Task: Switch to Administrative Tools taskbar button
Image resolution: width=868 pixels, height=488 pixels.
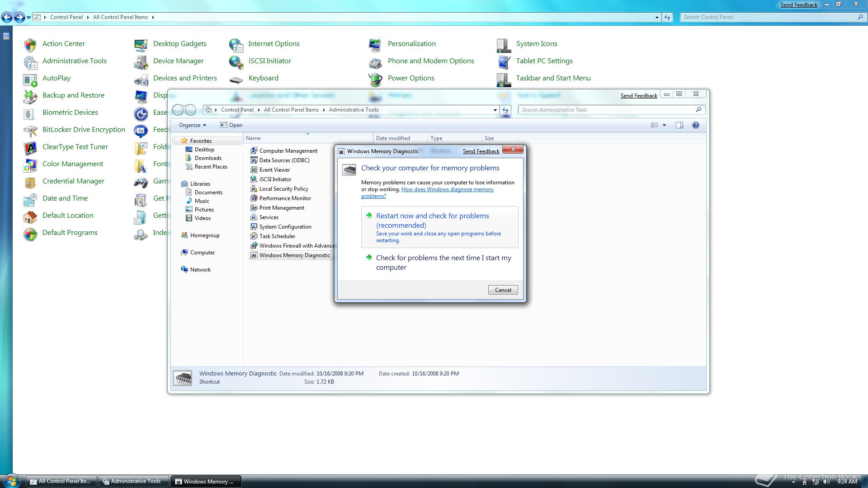Action: pos(134,481)
